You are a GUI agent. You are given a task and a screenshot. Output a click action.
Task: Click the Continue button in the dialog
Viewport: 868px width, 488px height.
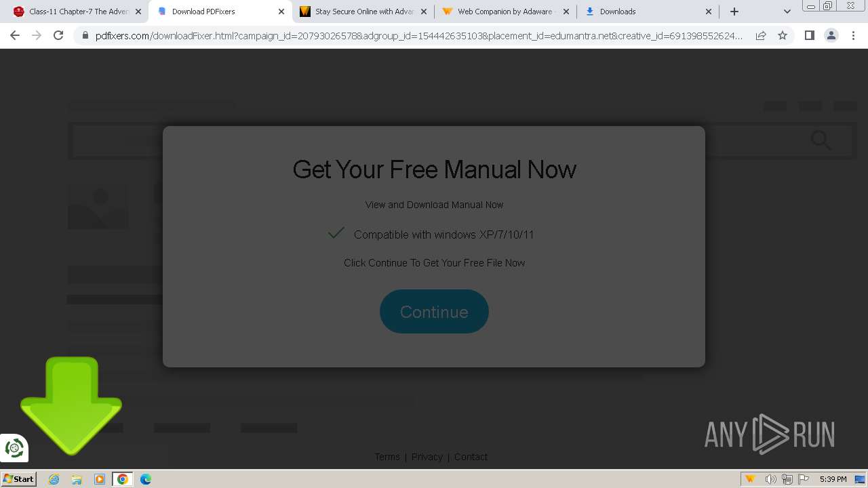434,312
